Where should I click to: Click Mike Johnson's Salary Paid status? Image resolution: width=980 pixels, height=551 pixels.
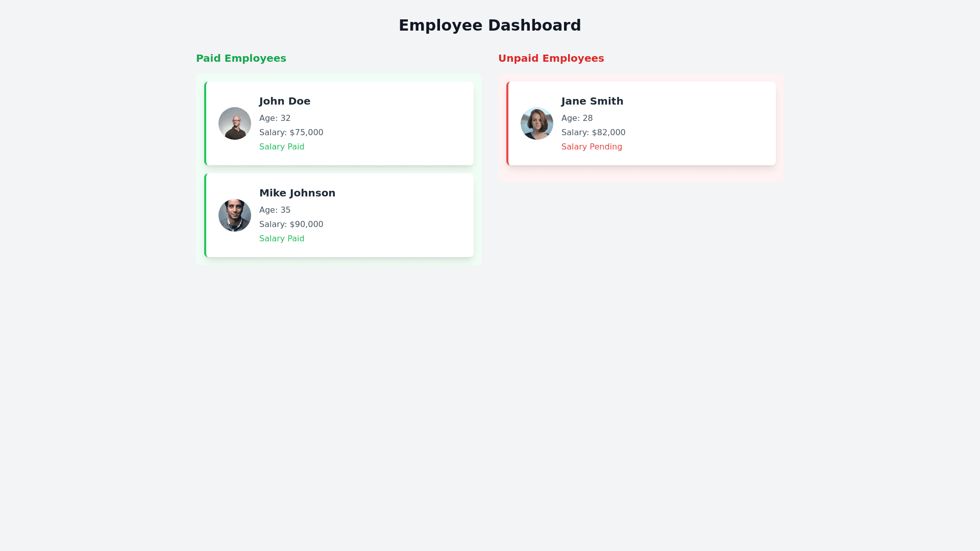point(282,239)
